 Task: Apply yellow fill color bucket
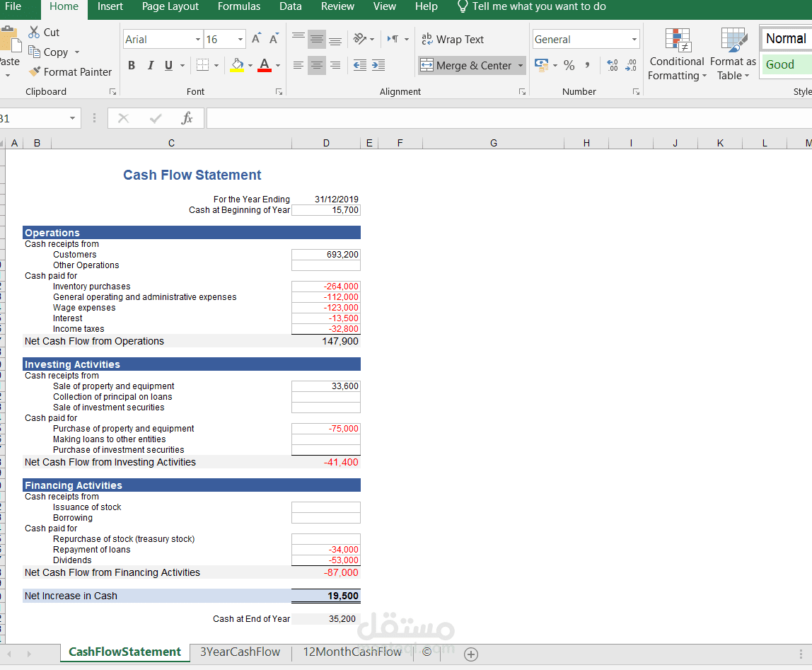click(x=237, y=65)
